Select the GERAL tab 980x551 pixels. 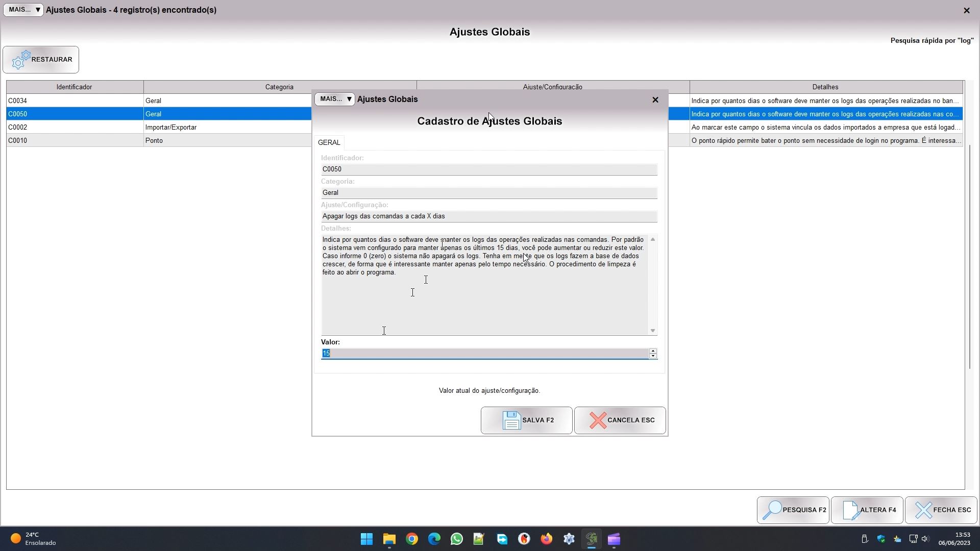coord(329,142)
